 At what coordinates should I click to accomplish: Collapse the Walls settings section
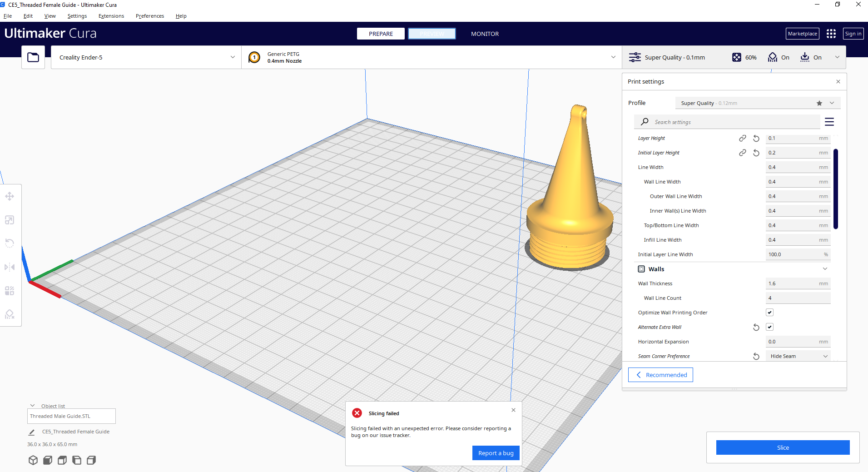825,268
